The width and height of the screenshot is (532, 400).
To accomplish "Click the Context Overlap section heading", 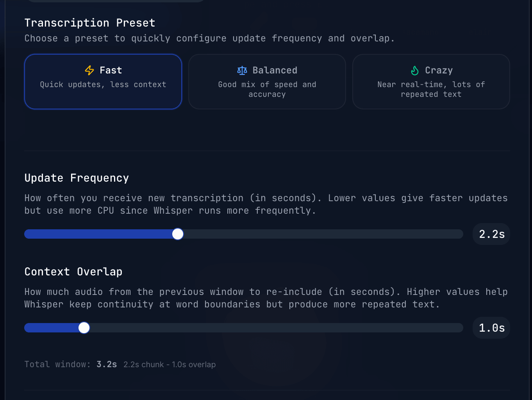I will [x=73, y=272].
